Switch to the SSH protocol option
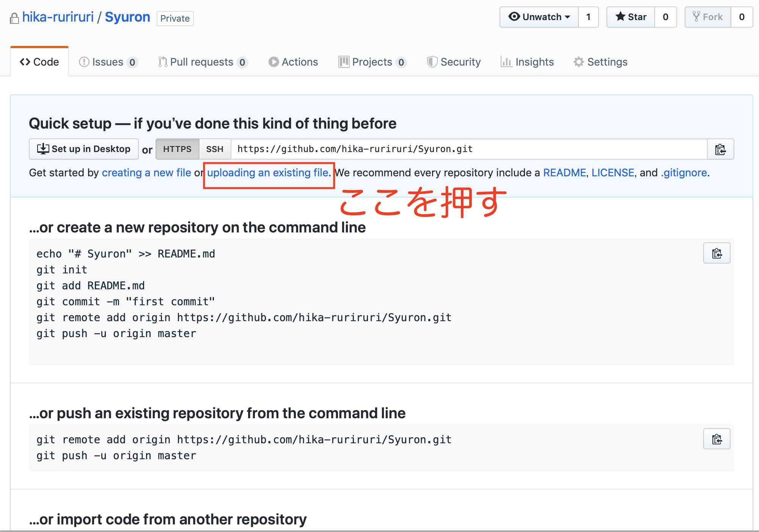The image size is (759, 532). point(215,149)
